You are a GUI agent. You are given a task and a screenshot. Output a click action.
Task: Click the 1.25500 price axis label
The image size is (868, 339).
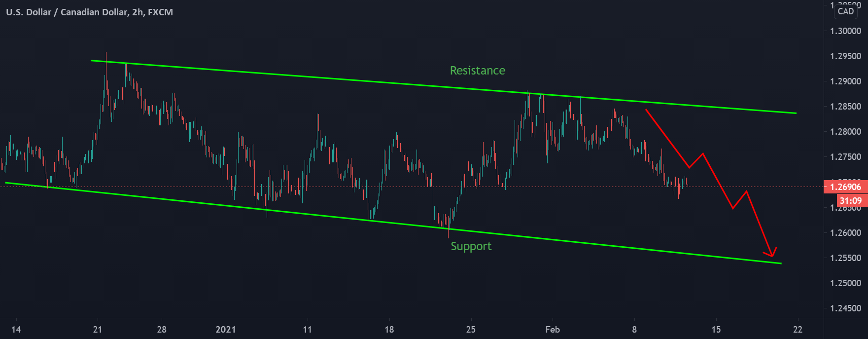click(845, 258)
